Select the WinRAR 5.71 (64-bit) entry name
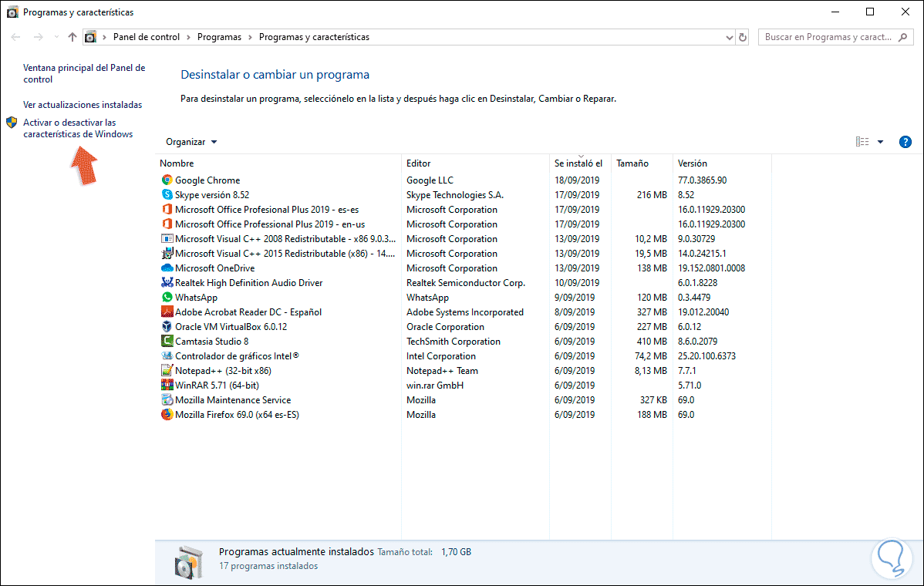Image resolution: width=924 pixels, height=586 pixels. 217,386
